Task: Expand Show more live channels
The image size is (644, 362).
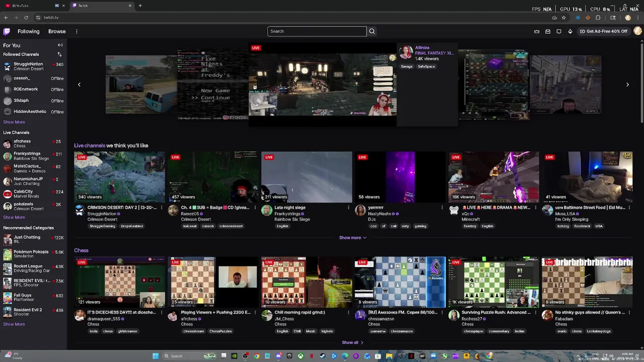Action: 353,238
